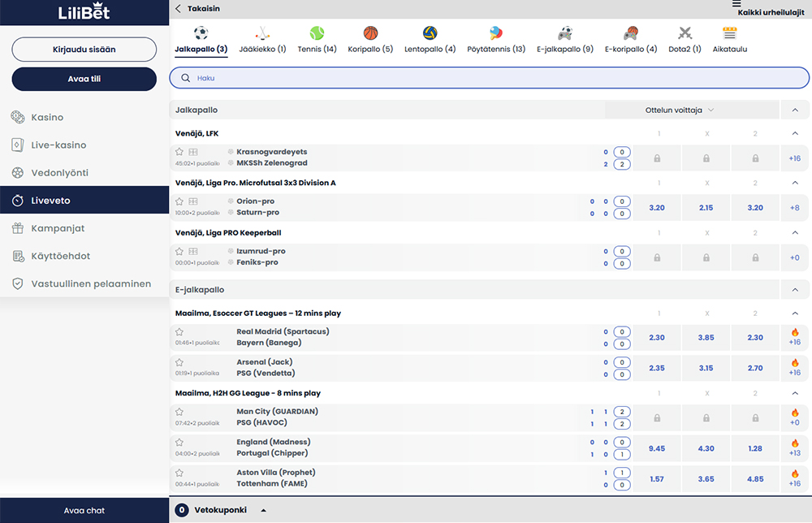This screenshot has width=812, height=523.
Task: Select the E-jalkapallo gamepad icon
Action: [x=565, y=33]
